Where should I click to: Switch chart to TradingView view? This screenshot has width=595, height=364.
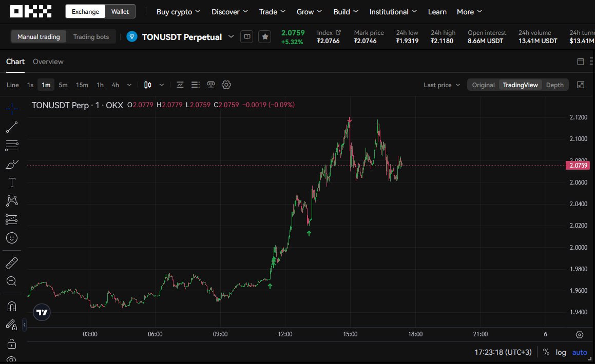(x=520, y=85)
